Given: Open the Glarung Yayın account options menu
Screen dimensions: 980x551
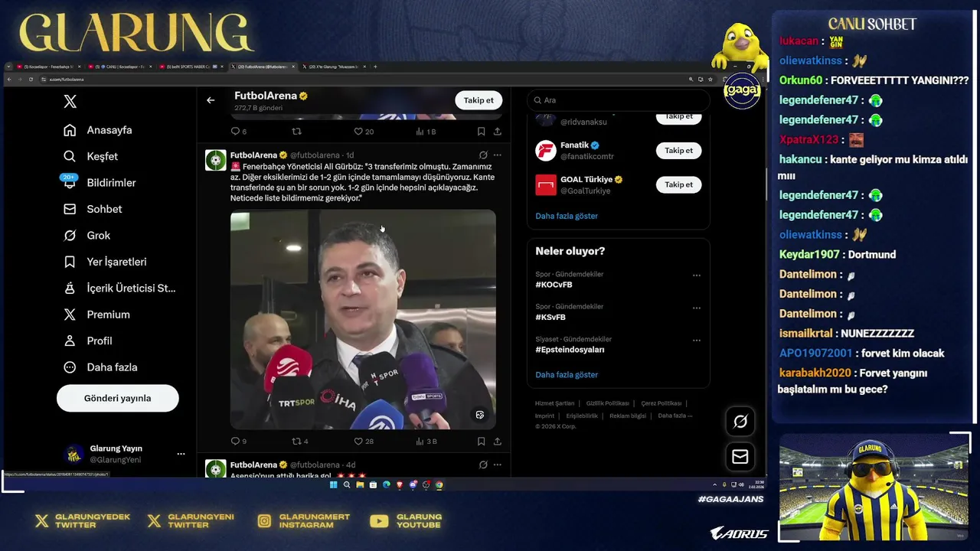Looking at the screenshot, I should click(181, 454).
